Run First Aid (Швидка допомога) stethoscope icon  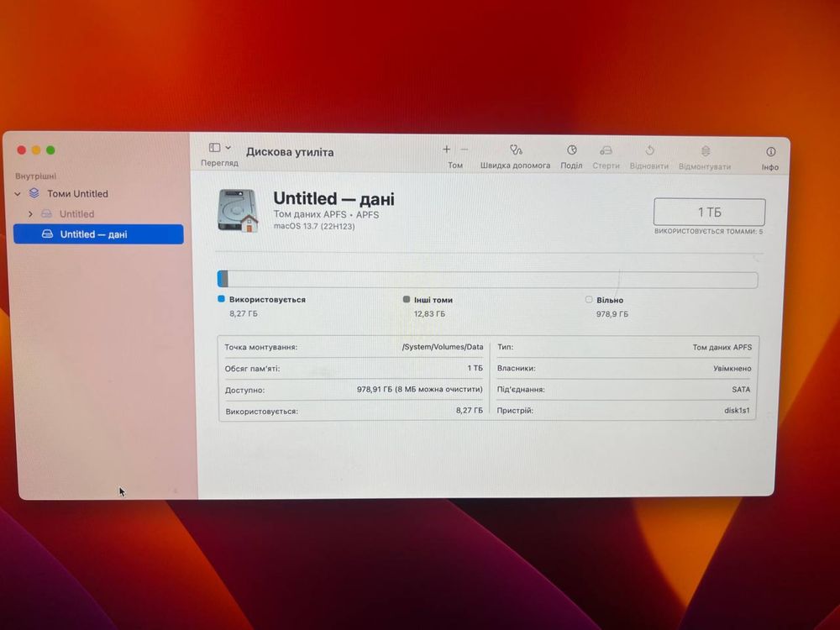pyautogui.click(x=516, y=150)
